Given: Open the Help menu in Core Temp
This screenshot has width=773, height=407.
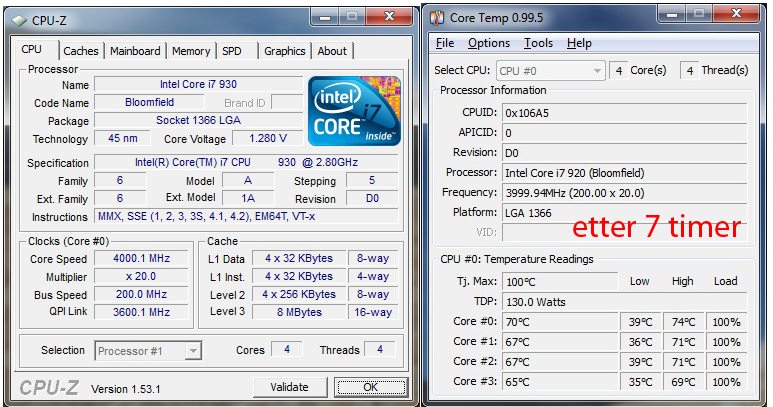Looking at the screenshot, I should (x=579, y=43).
